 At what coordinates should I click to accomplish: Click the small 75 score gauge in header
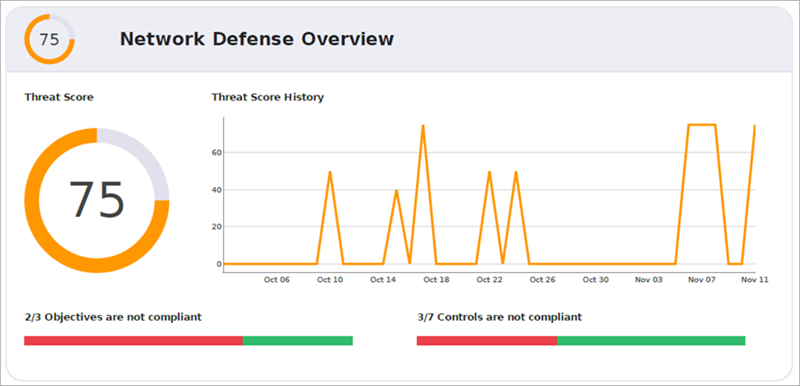point(49,39)
